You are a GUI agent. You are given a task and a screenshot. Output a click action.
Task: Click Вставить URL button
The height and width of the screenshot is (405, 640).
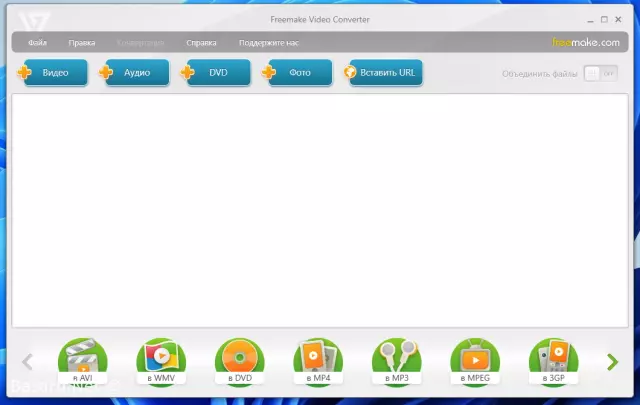point(383,73)
